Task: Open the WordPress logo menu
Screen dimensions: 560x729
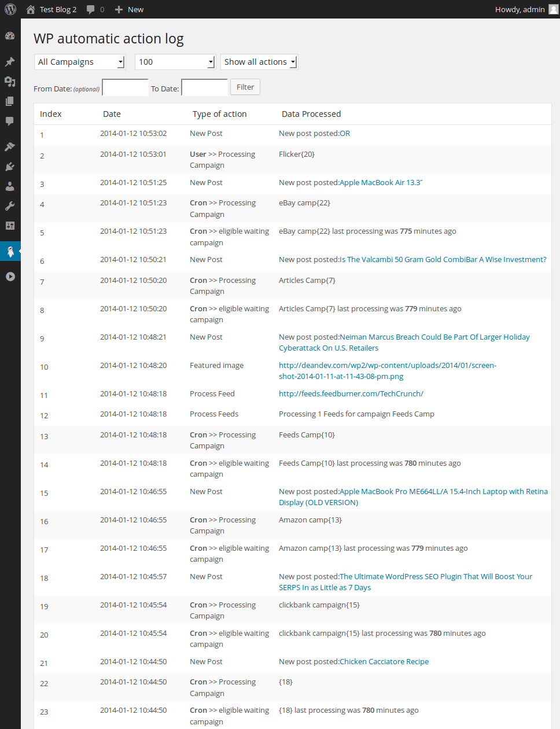Action: pos(10,9)
